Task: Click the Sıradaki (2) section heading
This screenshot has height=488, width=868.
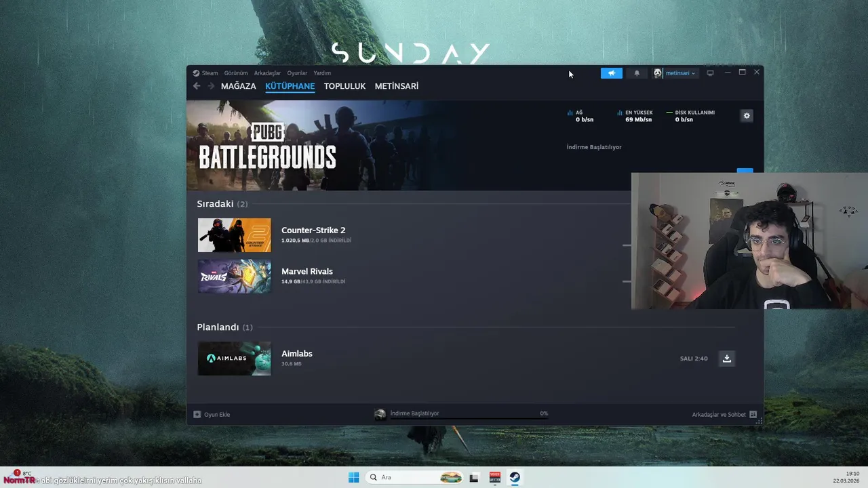Action: [222, 204]
